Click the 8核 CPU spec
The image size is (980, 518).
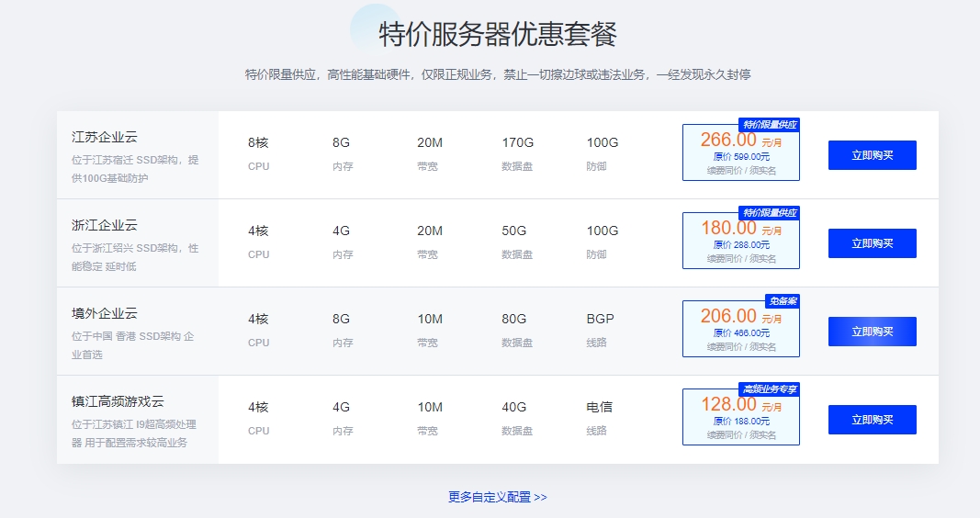coord(258,143)
